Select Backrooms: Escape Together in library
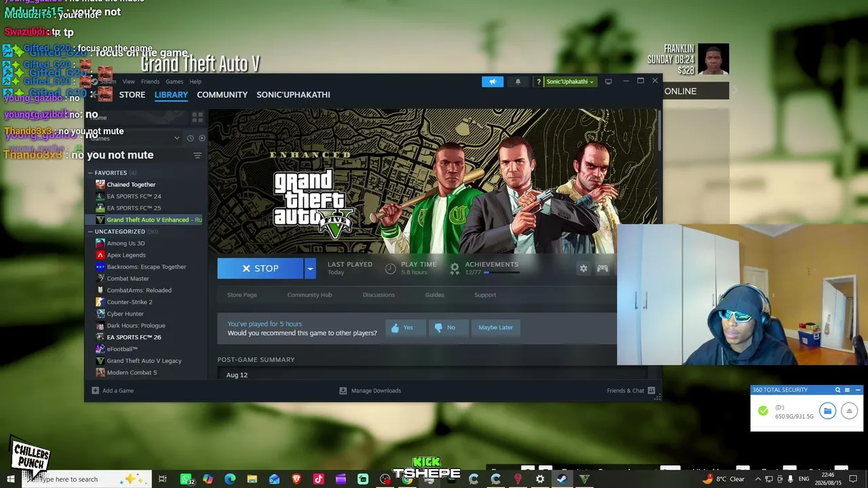Viewport: 868px width, 488px height. pyautogui.click(x=146, y=267)
